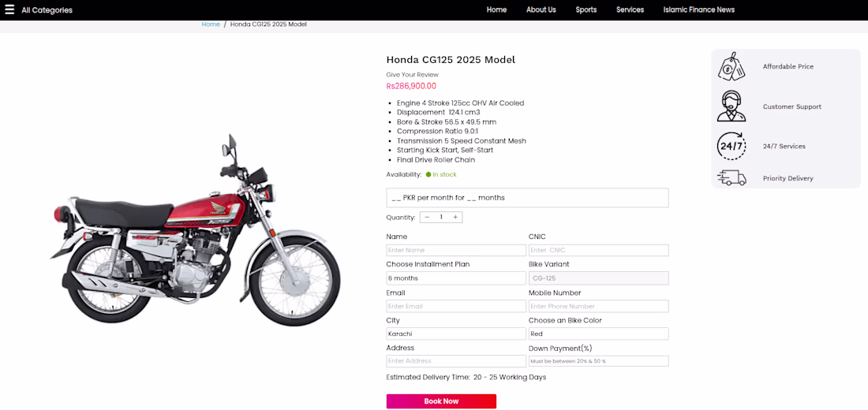Open the About Us page

[541, 9]
